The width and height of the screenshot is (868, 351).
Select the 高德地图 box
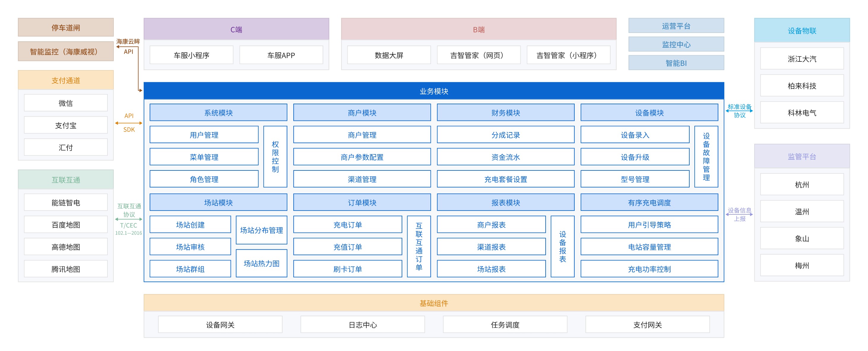[x=66, y=247]
